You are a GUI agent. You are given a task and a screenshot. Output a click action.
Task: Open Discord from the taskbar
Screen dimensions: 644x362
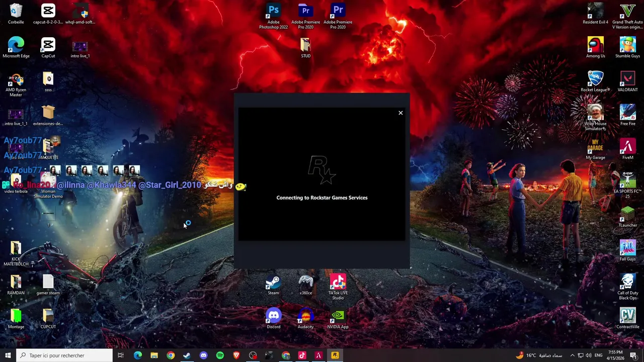point(203,355)
